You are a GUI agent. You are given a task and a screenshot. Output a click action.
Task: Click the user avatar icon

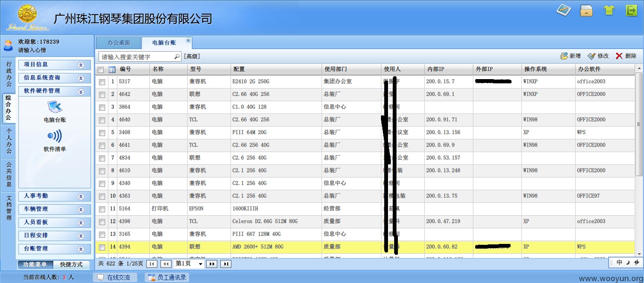click(x=8, y=45)
